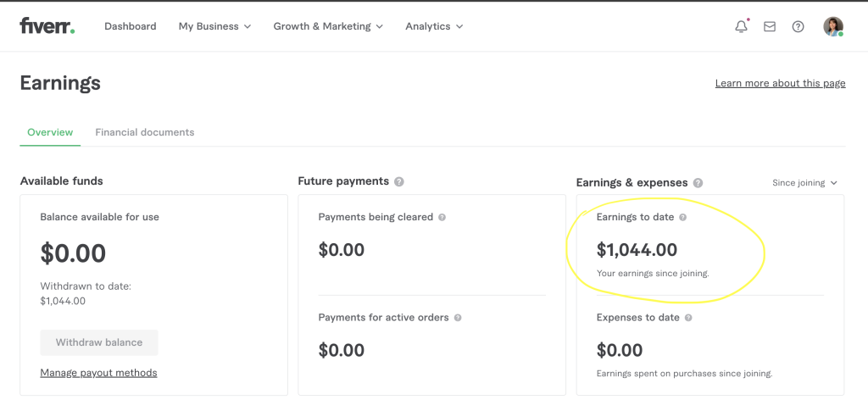
Task: Expand the My Business menu
Action: click(x=214, y=26)
